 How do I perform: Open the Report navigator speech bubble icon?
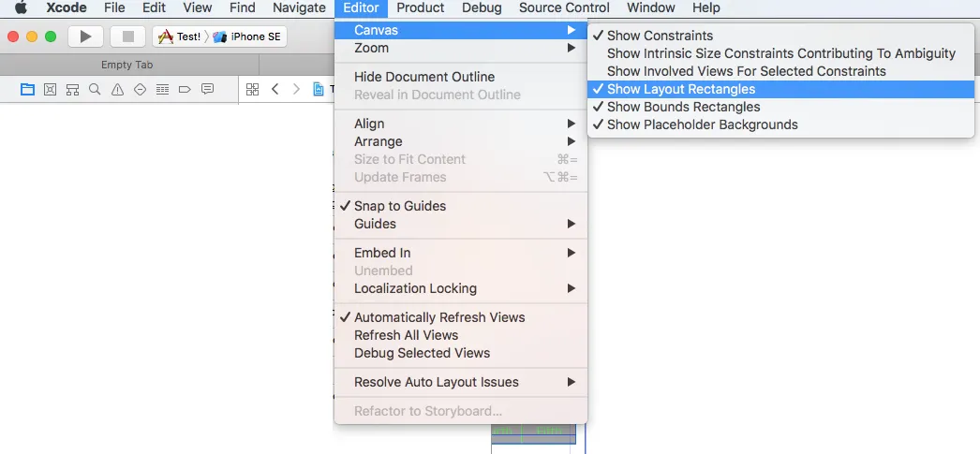(207, 89)
